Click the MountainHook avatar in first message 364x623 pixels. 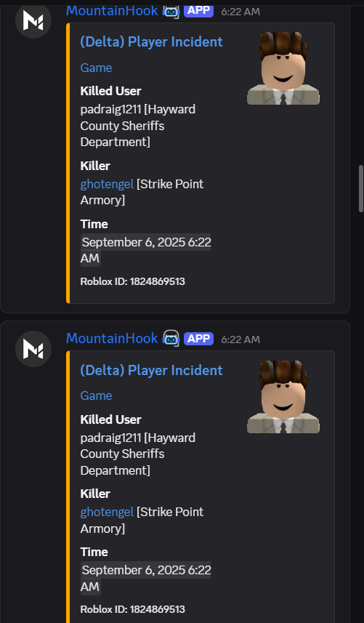[33, 20]
